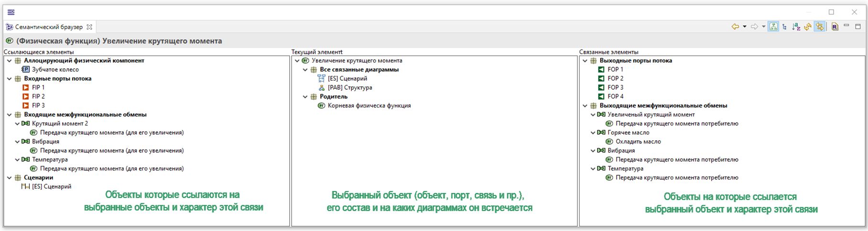Image resolution: width=868 pixels, height=231 pixels.
Task: Collapse the Входные порты потока group
Action: [x=9, y=79]
